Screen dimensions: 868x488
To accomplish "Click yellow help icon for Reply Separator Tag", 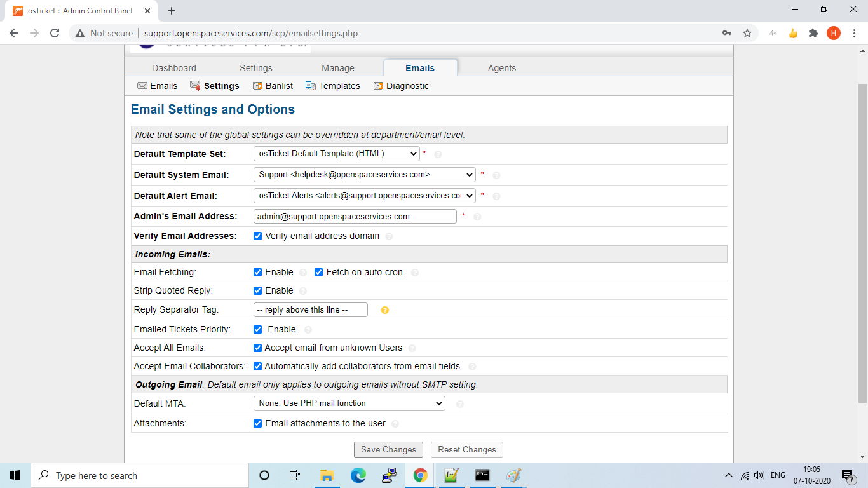I will 384,310.
